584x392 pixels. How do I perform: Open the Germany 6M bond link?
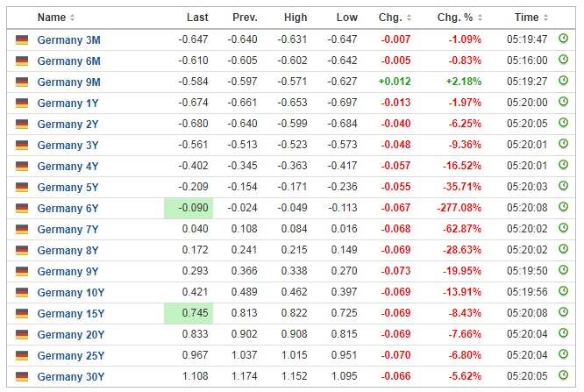pos(69,61)
